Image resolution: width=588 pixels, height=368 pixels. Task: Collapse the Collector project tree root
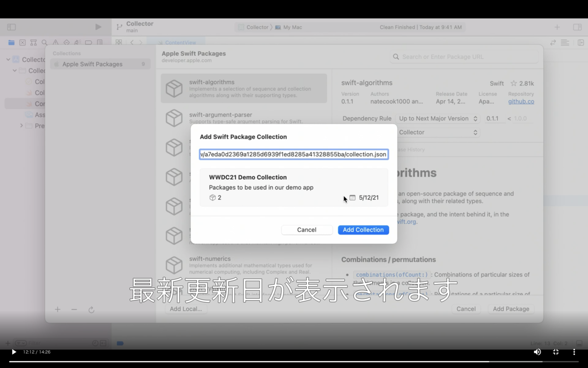coord(8,59)
